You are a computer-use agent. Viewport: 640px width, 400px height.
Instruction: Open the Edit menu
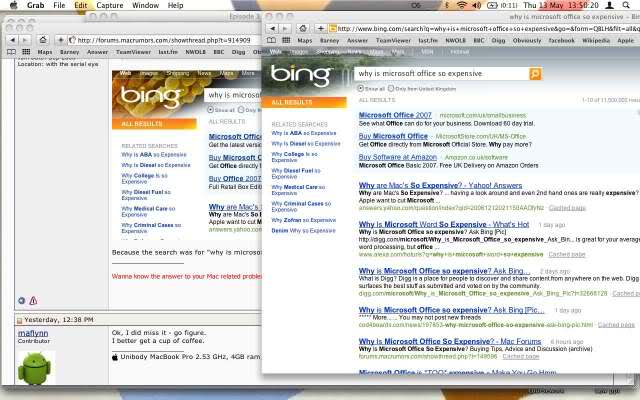80,5
